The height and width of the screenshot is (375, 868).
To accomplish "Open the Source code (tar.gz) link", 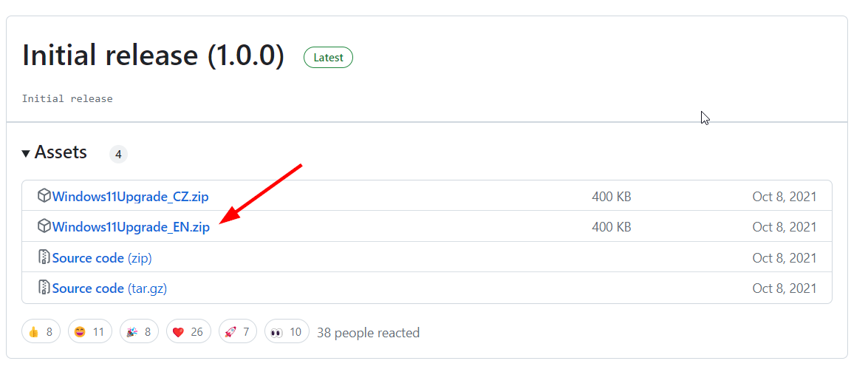I will point(109,288).
